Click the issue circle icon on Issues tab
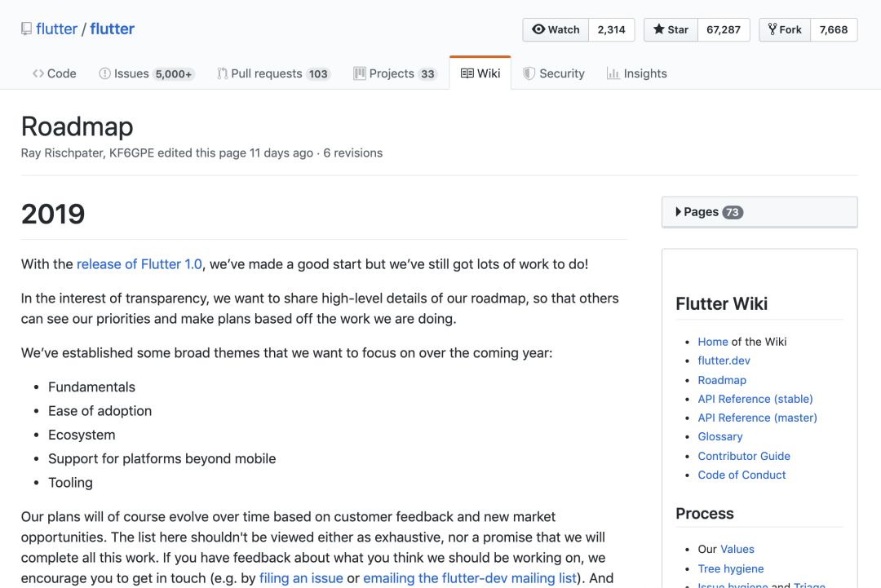The height and width of the screenshot is (588, 881). click(x=104, y=73)
